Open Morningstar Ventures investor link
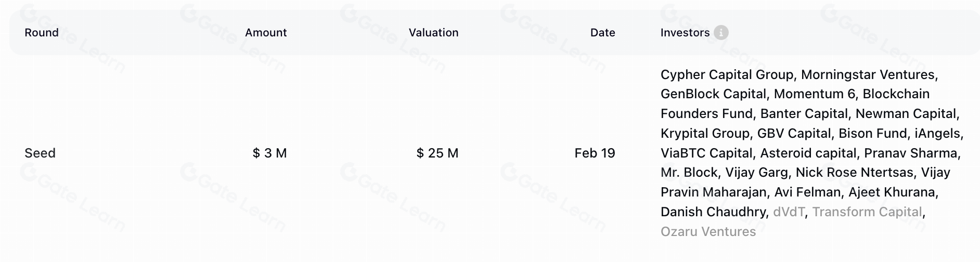The height and width of the screenshot is (262, 980). tap(868, 75)
